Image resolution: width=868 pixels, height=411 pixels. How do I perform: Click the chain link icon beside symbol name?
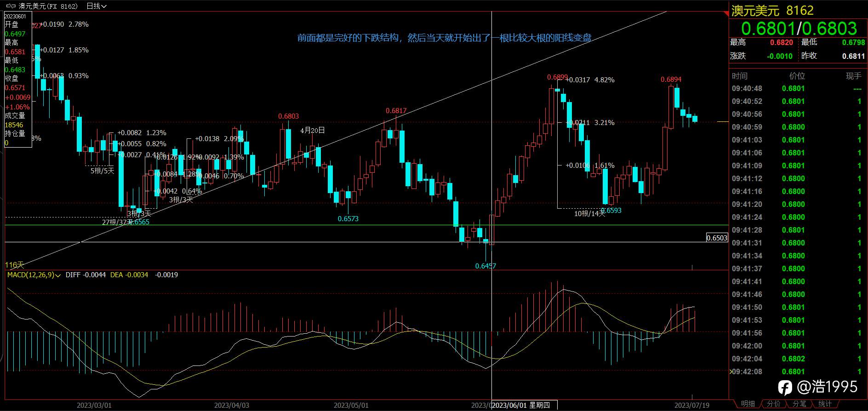point(11,6)
